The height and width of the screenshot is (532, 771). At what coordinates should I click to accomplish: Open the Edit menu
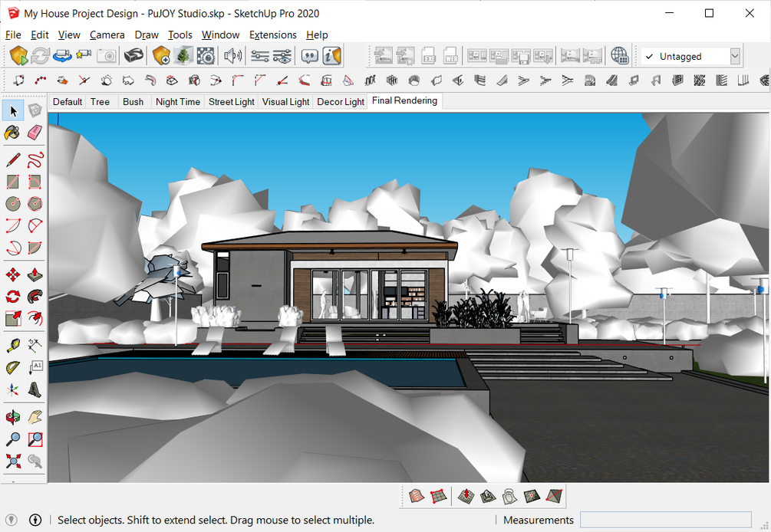point(39,34)
